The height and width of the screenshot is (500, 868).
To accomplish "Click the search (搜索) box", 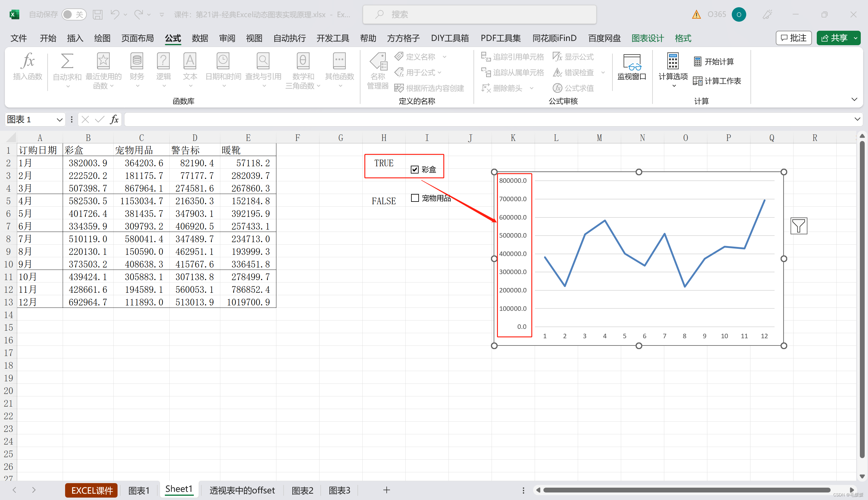I will tap(479, 14).
